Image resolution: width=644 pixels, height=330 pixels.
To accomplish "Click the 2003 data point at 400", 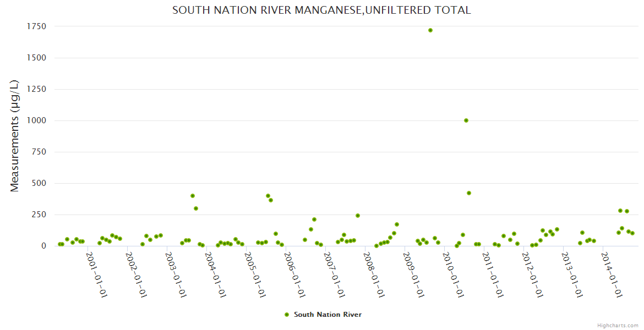I will tap(193, 196).
